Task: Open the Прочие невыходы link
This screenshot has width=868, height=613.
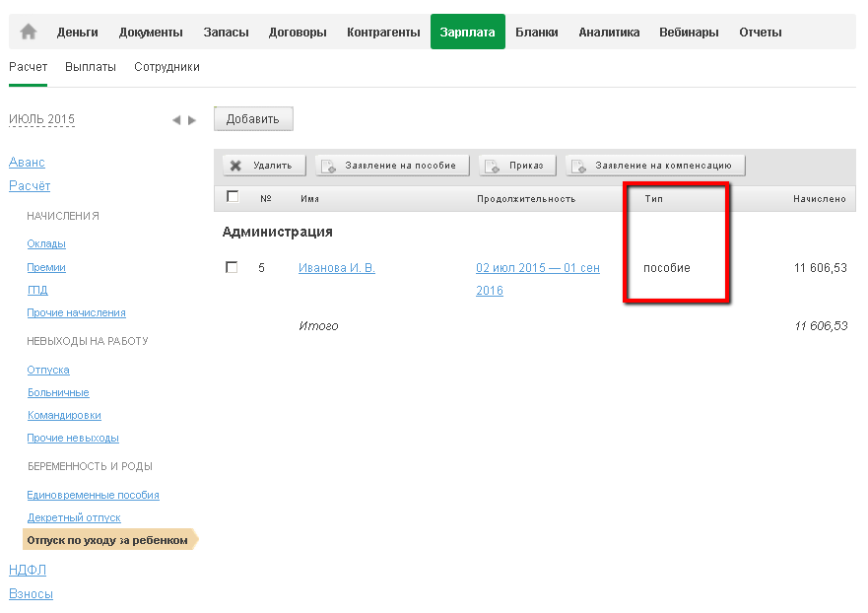Action: coord(73,438)
